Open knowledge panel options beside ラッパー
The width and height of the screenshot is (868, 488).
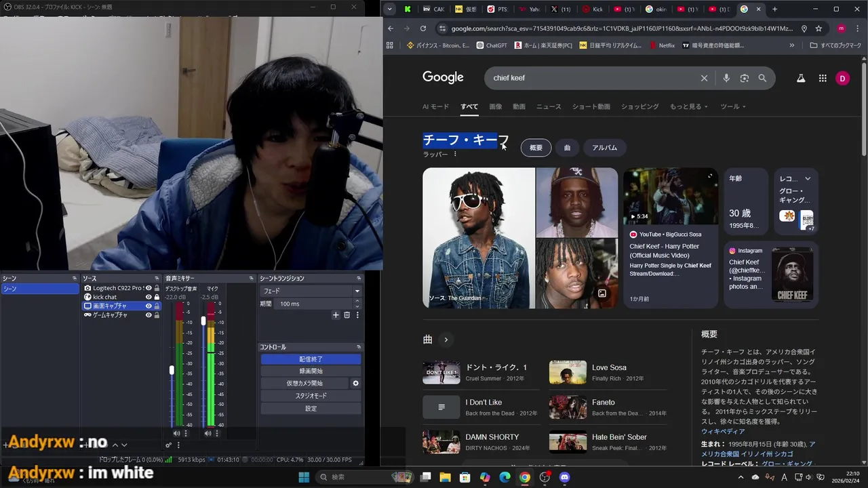click(x=455, y=155)
